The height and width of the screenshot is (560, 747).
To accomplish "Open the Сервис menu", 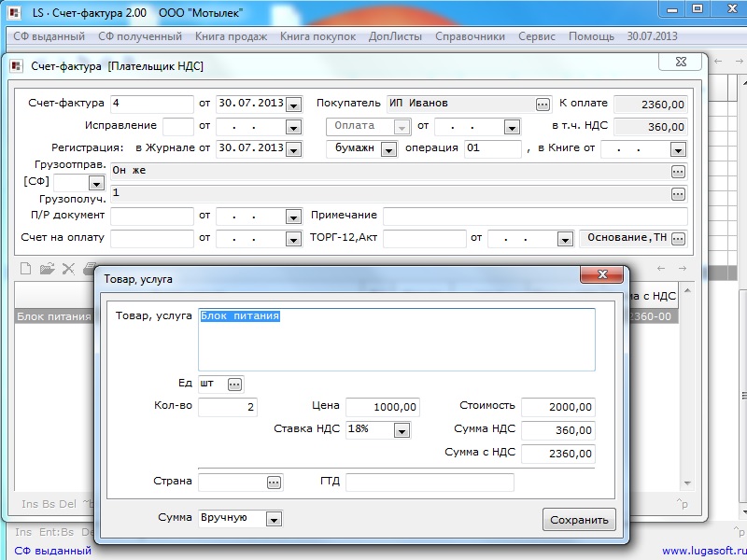I will (x=536, y=36).
